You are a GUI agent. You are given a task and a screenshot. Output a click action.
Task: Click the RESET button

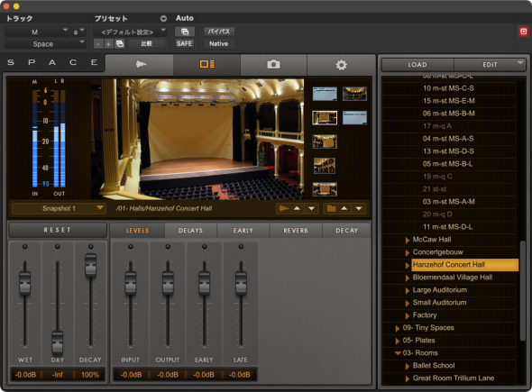(58, 230)
